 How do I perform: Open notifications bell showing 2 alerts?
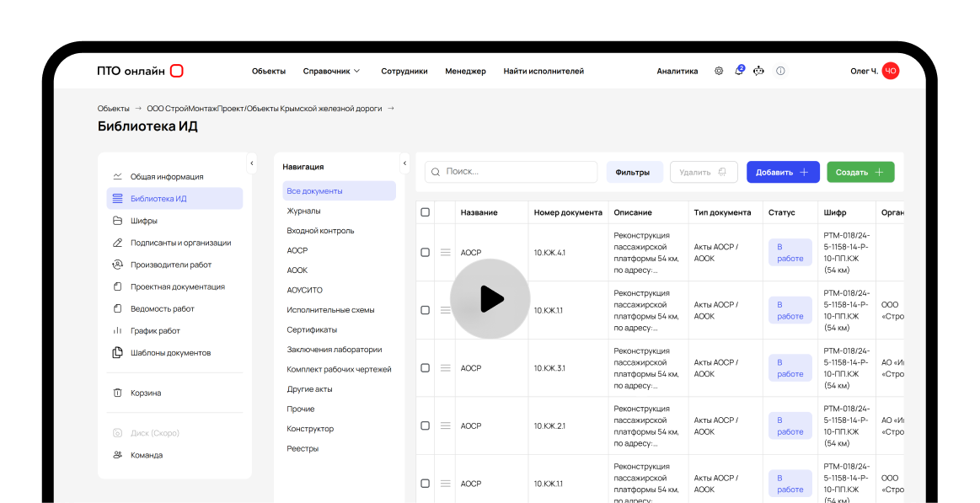[x=739, y=71]
